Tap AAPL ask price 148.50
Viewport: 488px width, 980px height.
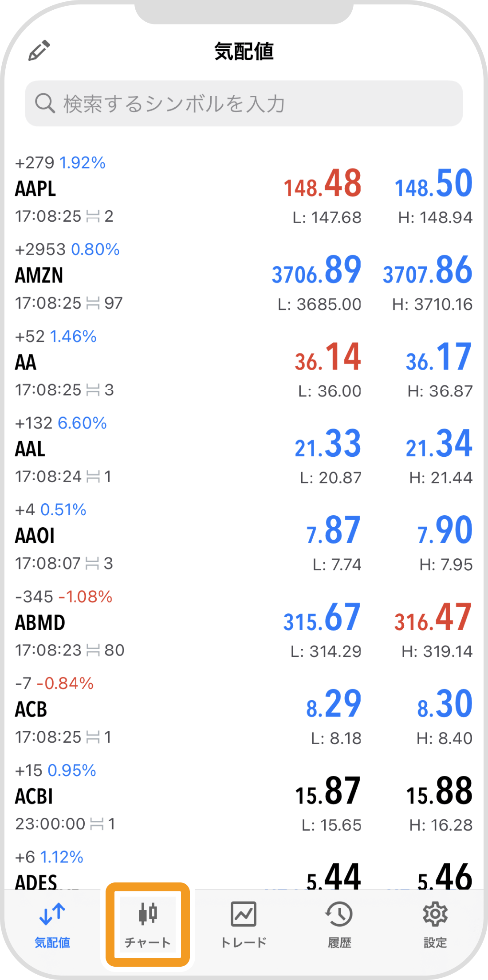pos(433,183)
